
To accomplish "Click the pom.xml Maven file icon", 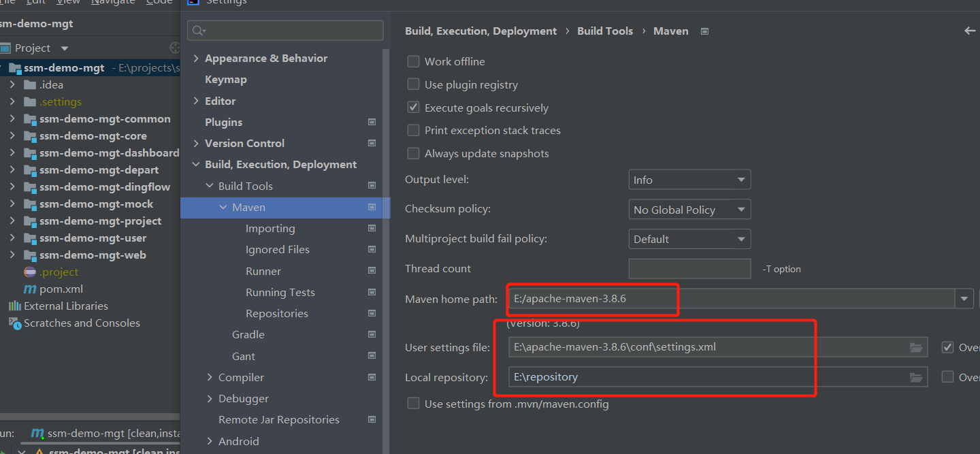I will [x=30, y=289].
